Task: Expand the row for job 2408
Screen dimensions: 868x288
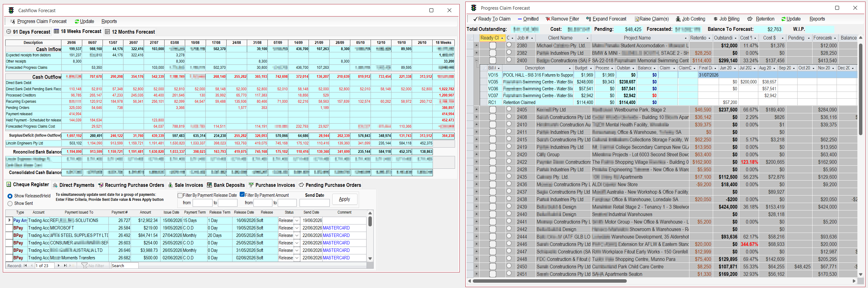Action: [x=477, y=117]
